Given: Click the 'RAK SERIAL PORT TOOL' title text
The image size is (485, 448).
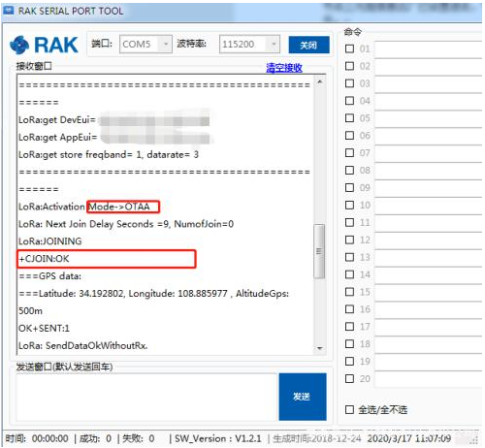Looking at the screenshot, I should pyautogui.click(x=71, y=11).
